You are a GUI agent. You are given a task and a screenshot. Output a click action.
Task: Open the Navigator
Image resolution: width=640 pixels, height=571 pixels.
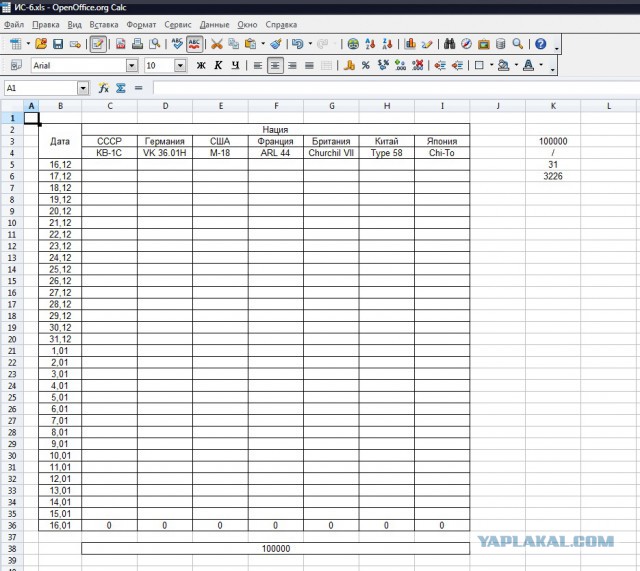click(466, 44)
